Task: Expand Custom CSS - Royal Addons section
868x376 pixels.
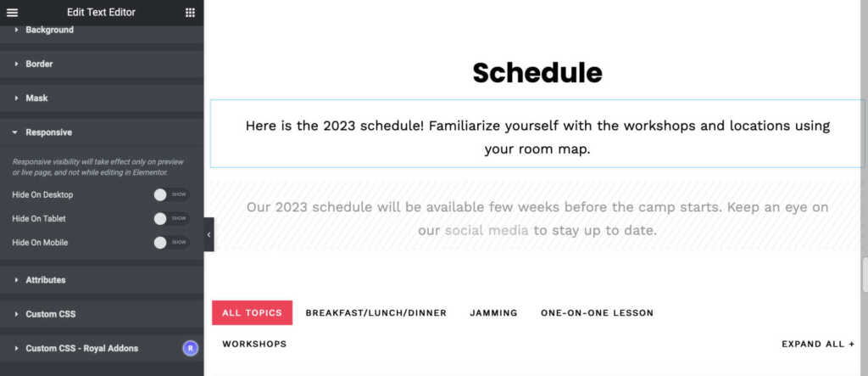Action: pyautogui.click(x=102, y=348)
